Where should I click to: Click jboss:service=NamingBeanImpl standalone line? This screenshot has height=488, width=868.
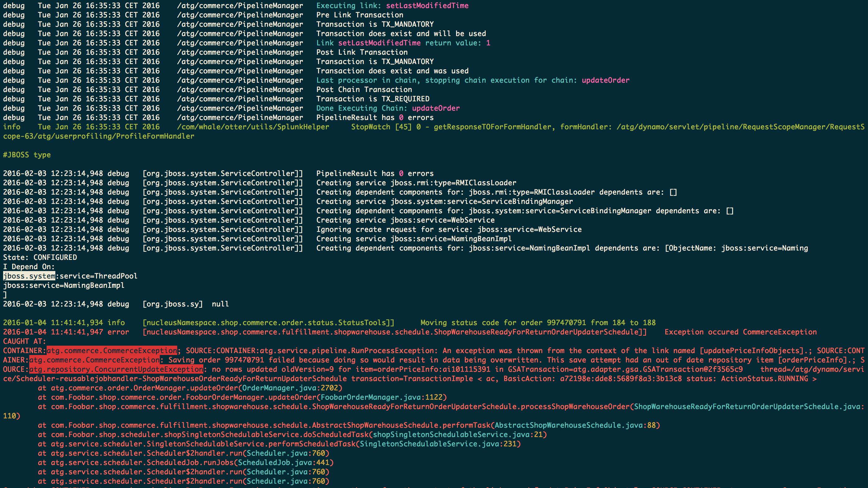(x=64, y=285)
